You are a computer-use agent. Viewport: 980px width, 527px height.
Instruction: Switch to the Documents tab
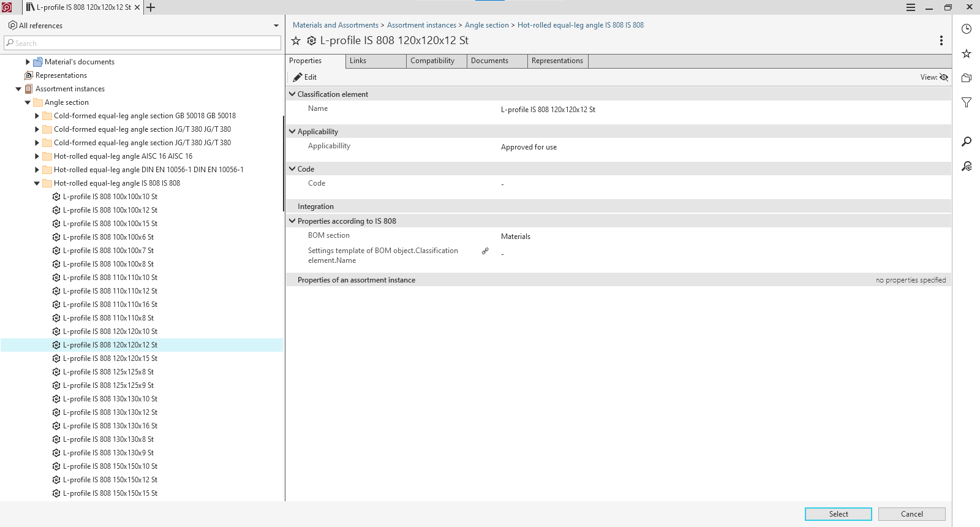497,61
